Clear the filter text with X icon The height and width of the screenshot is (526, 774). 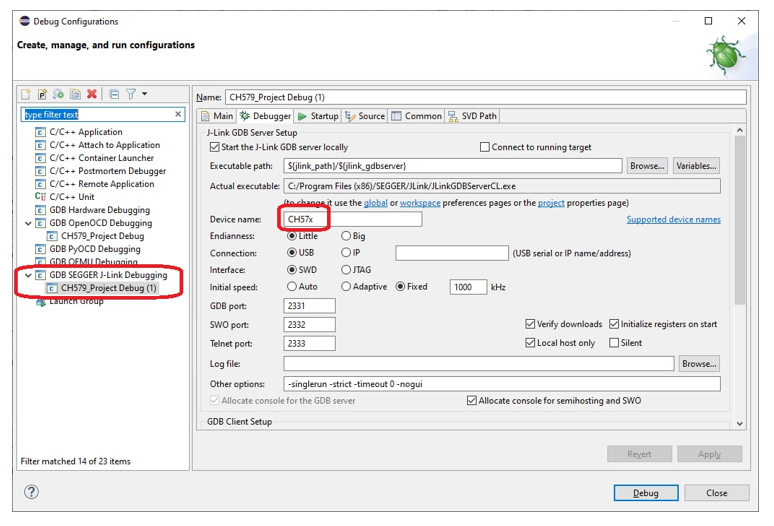(178, 114)
